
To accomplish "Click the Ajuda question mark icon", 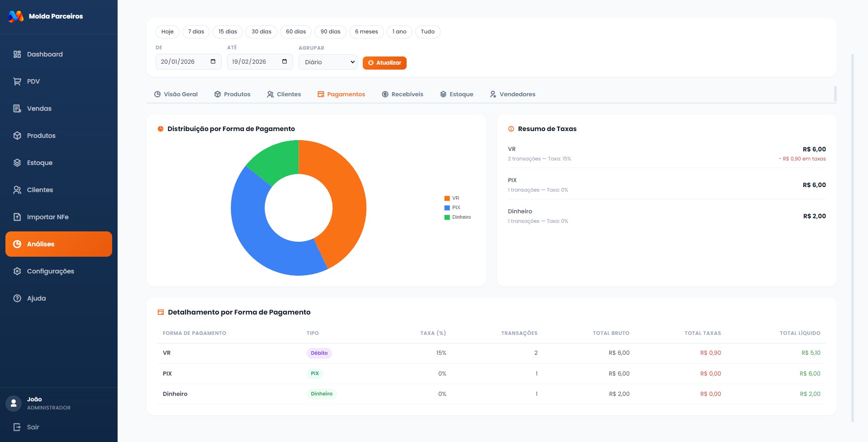I will click(x=17, y=298).
